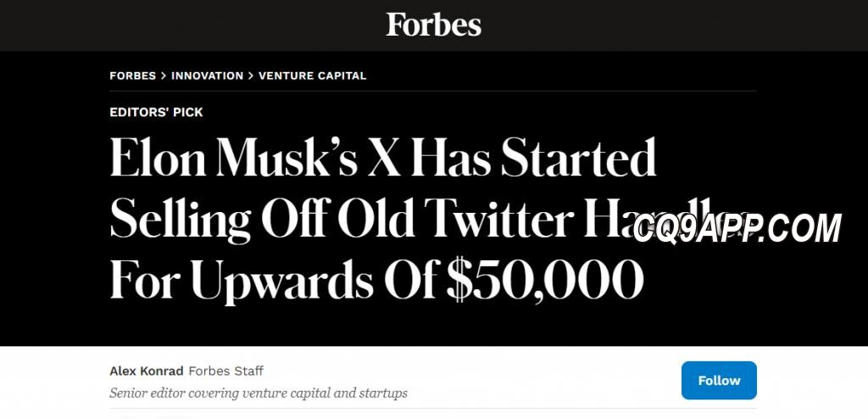Select the EDITORS' PICK label

[x=156, y=113]
